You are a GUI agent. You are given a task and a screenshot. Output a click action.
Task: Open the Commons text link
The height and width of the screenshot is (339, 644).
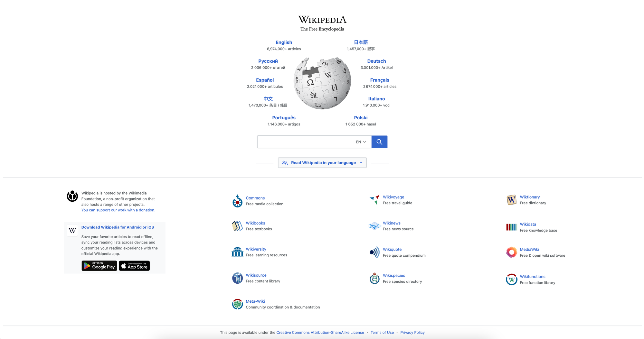[x=255, y=198]
